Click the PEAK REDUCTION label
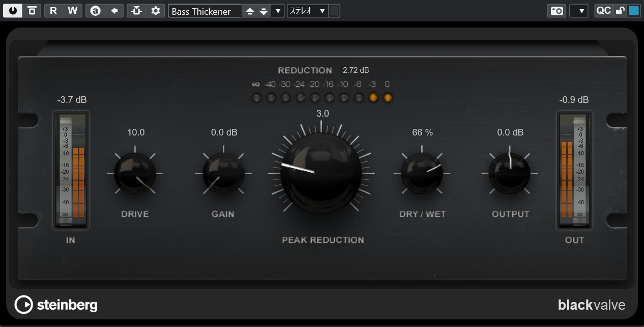Image resolution: width=644 pixels, height=327 pixels. (x=323, y=240)
